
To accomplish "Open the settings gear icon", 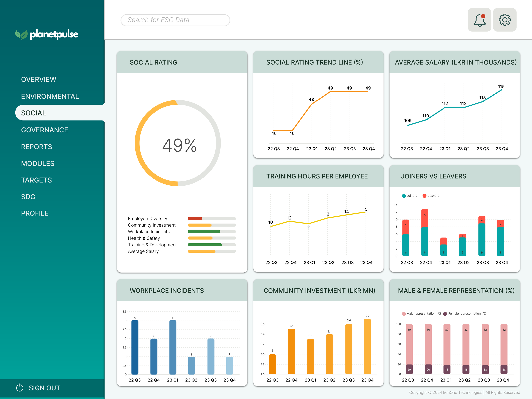I will (x=505, y=20).
